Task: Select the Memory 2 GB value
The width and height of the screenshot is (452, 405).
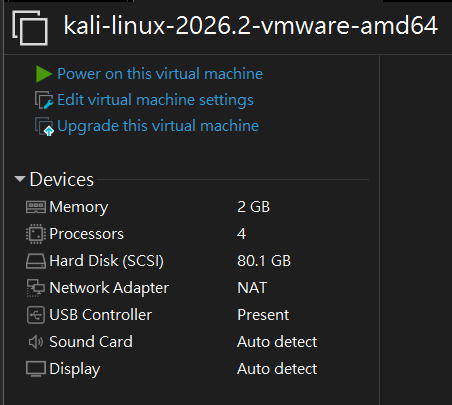Action: tap(253, 207)
